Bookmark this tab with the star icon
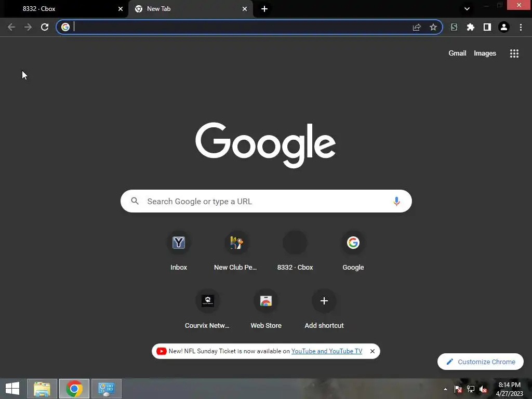 [x=433, y=27]
